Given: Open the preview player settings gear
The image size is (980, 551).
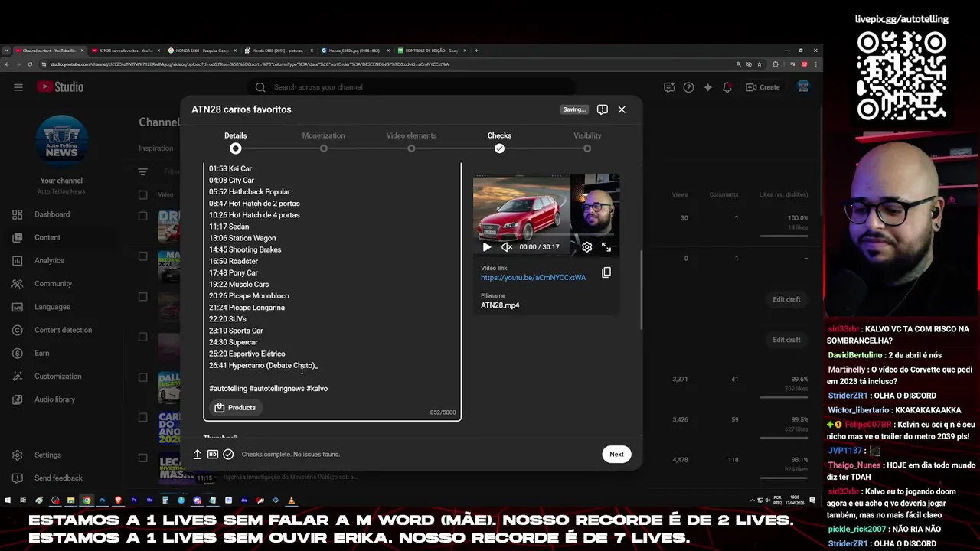Looking at the screenshot, I should pos(586,247).
